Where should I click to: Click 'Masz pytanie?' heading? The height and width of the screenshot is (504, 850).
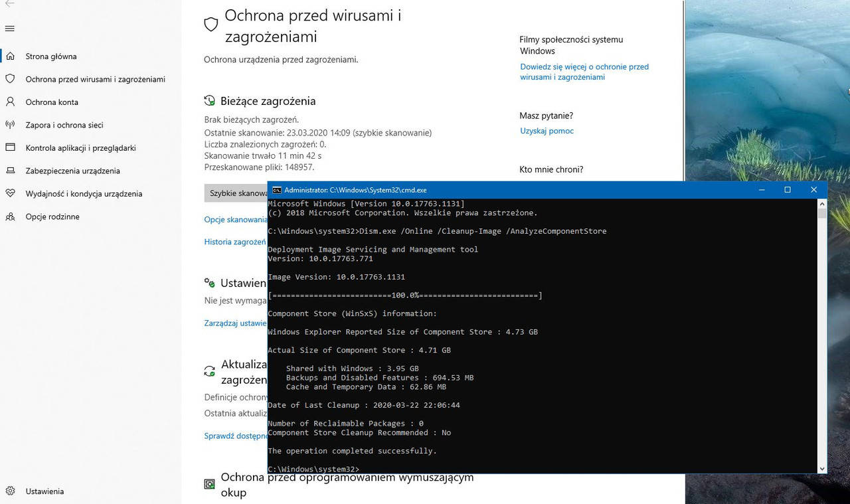pos(547,116)
